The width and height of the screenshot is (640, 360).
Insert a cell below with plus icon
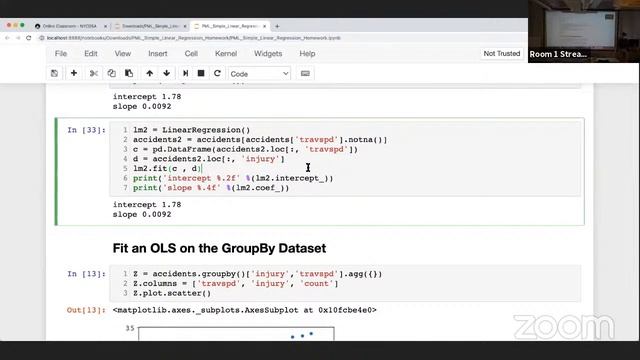pos(74,73)
